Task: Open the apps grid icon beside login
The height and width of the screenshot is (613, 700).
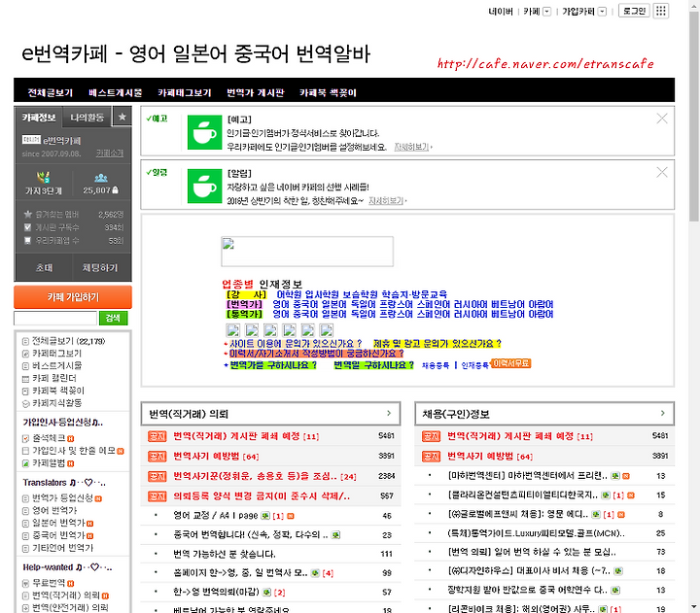Action: click(x=661, y=11)
